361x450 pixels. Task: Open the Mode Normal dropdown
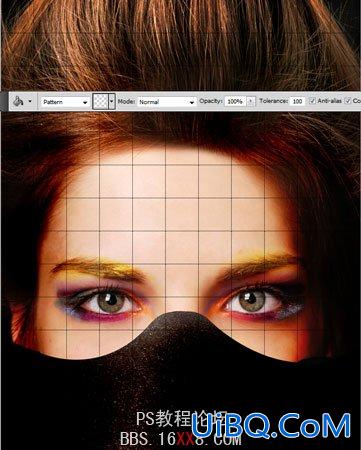[x=167, y=102]
